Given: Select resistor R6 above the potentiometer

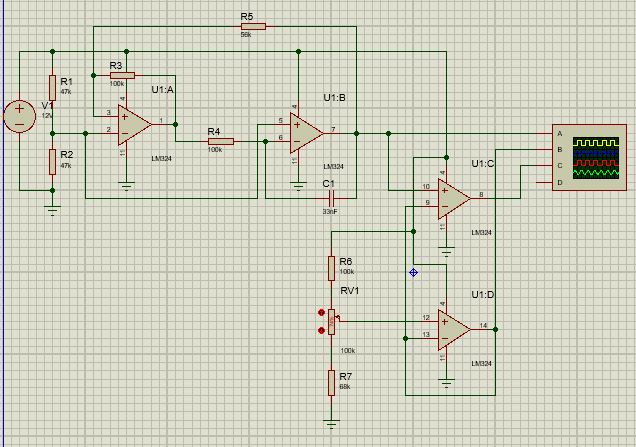Looking at the screenshot, I should pos(331,268).
